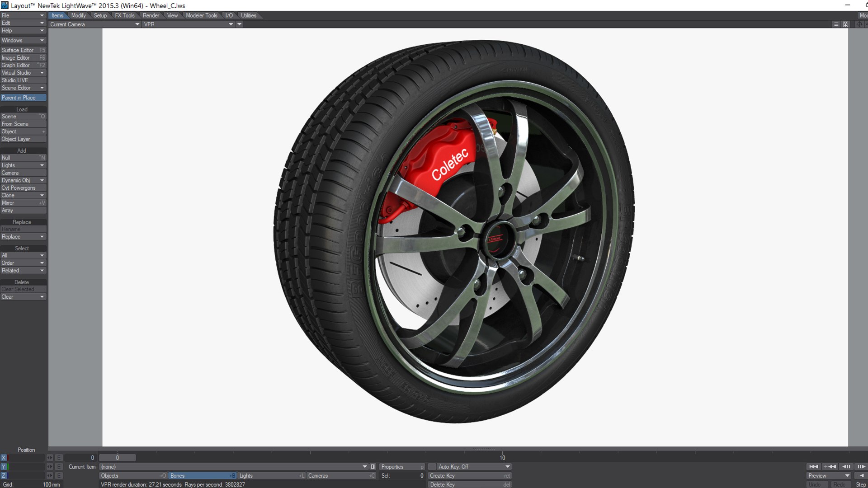Click frame 10 marker on timeline

[502, 458]
